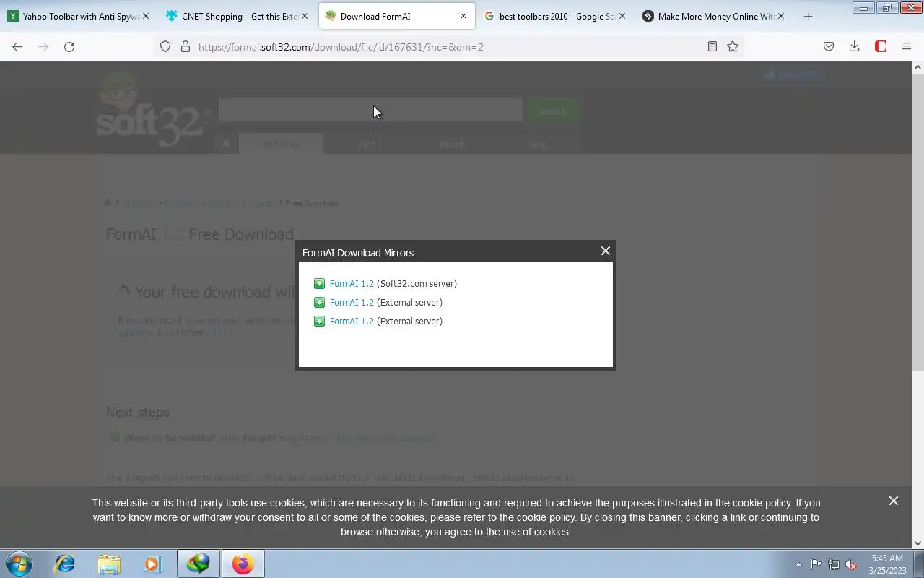Dismiss the cookie policy banner
Screen dimensions: 924x578
pos(894,501)
